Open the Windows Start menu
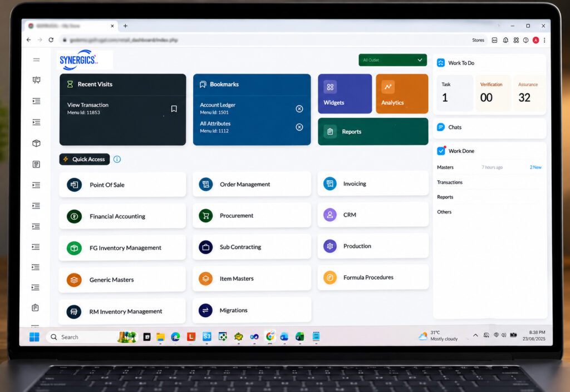Image resolution: width=570 pixels, height=392 pixels. (34, 337)
